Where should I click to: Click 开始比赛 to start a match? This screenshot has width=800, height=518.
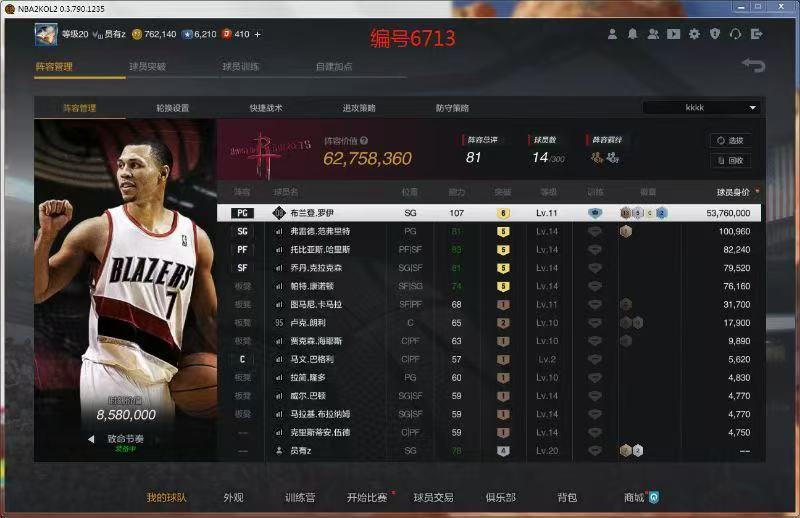pyautogui.click(x=367, y=497)
